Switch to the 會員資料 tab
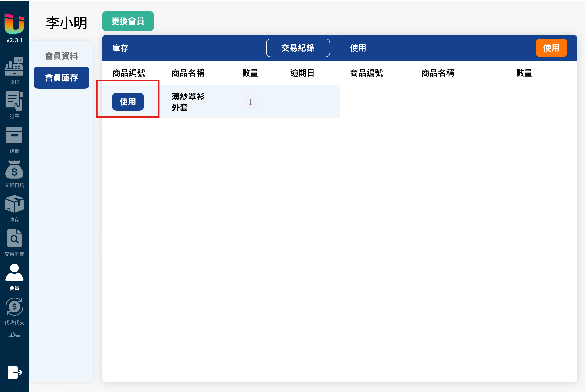This screenshot has height=392, width=585. [62, 56]
